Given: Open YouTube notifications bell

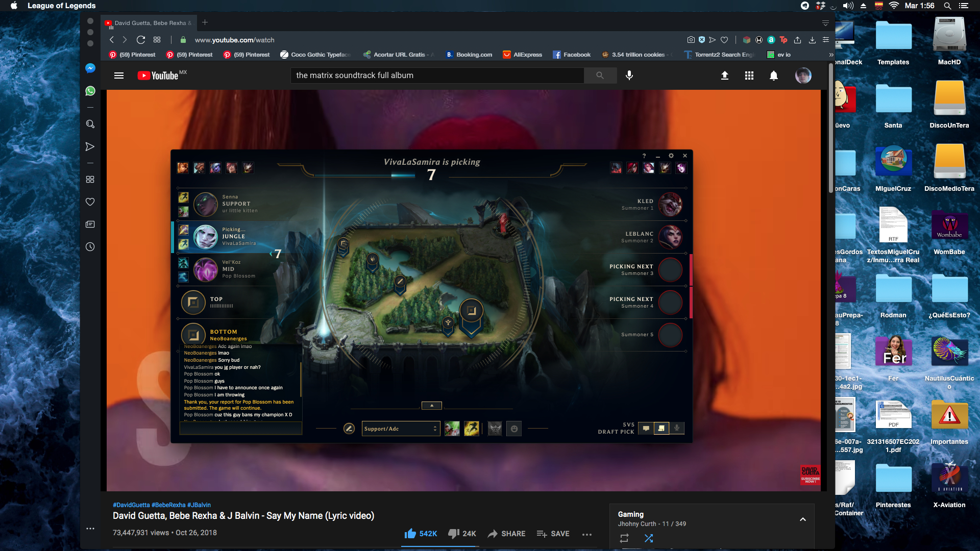Looking at the screenshot, I should [x=774, y=75].
